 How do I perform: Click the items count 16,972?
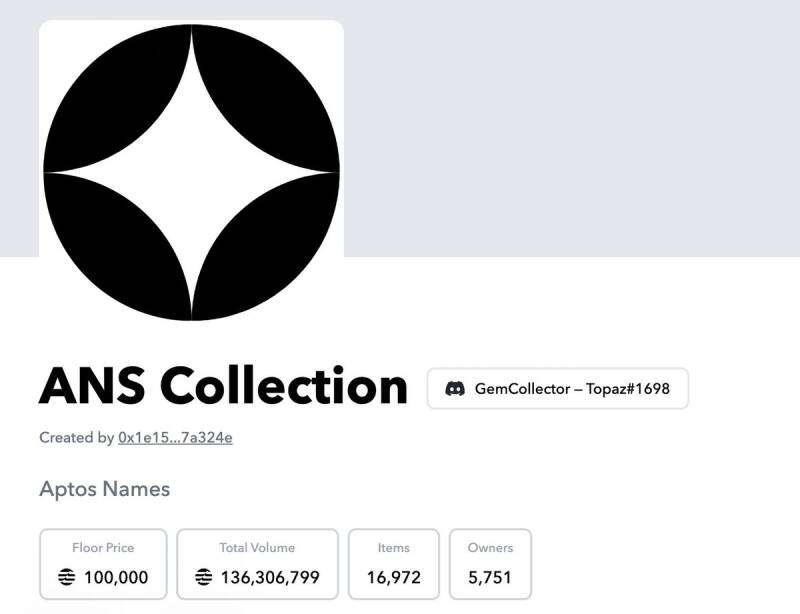[x=394, y=577]
